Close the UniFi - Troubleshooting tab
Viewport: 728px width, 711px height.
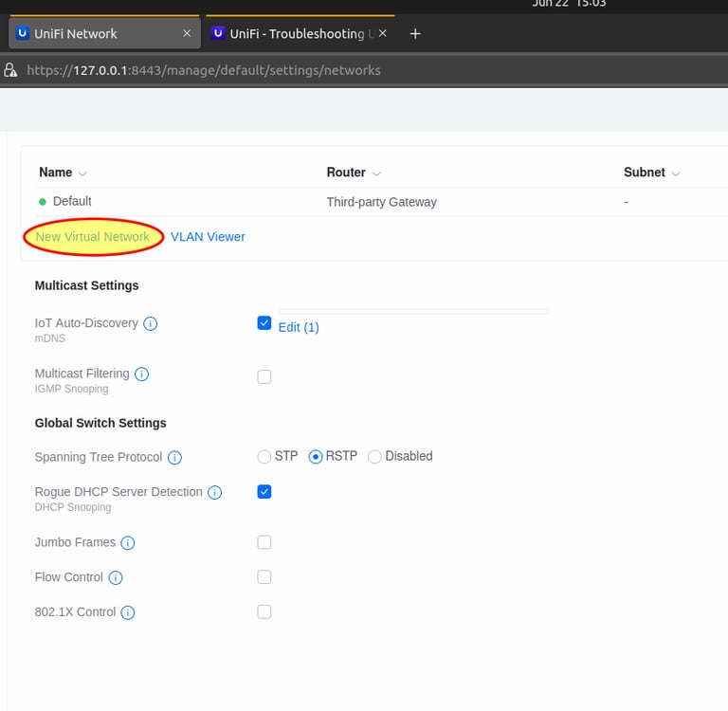(383, 33)
